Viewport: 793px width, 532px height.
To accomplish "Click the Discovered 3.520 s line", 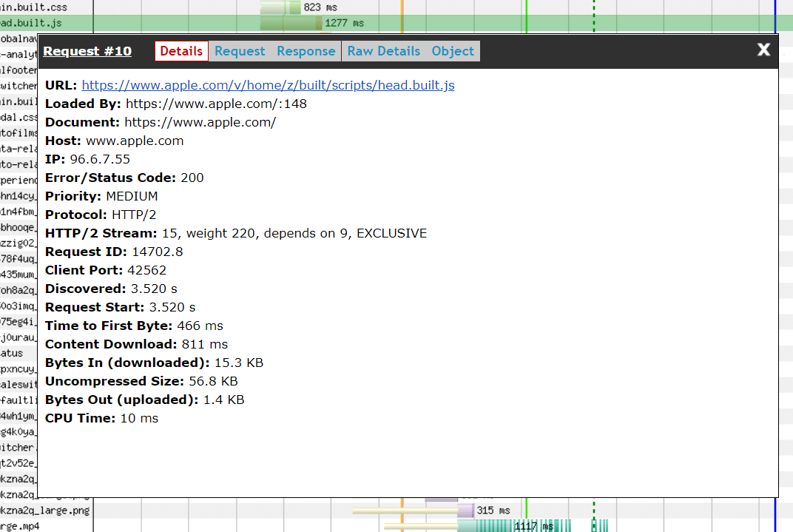I will click(x=111, y=289).
